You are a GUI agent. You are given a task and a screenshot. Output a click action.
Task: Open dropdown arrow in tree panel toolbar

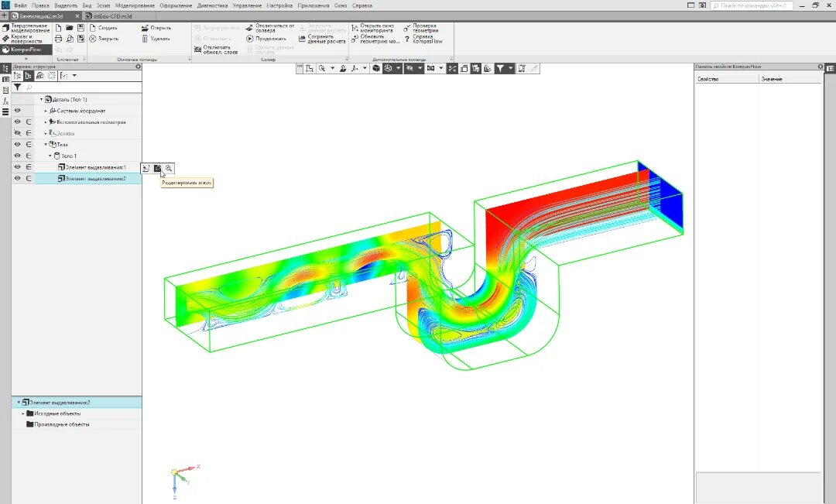(74, 76)
